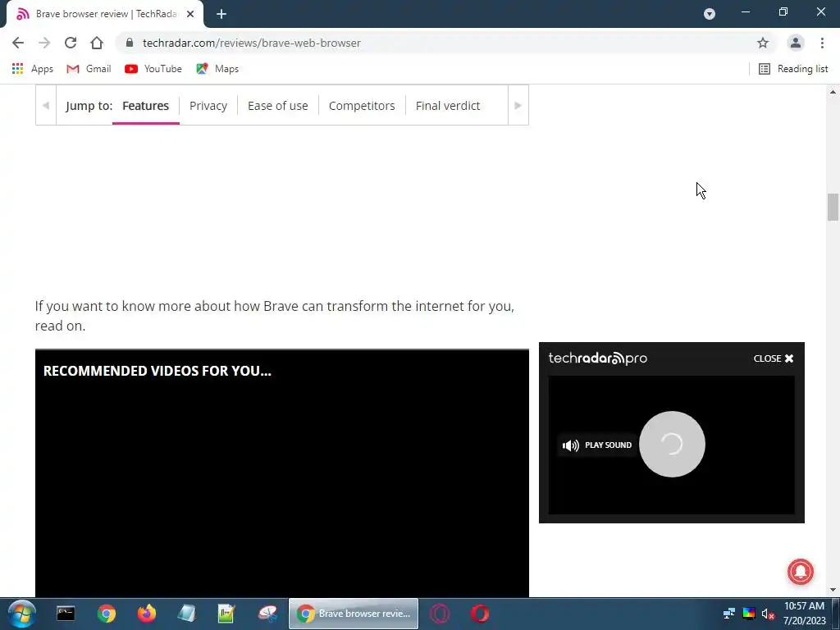Click the taskbar clock and date

tap(804, 614)
